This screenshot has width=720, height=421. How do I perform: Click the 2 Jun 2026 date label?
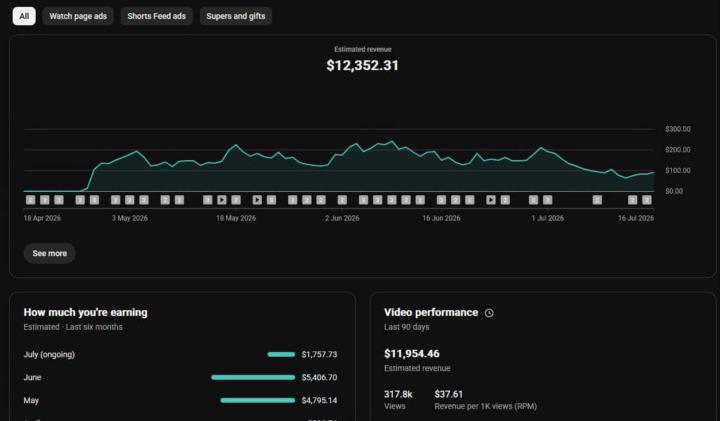click(342, 218)
